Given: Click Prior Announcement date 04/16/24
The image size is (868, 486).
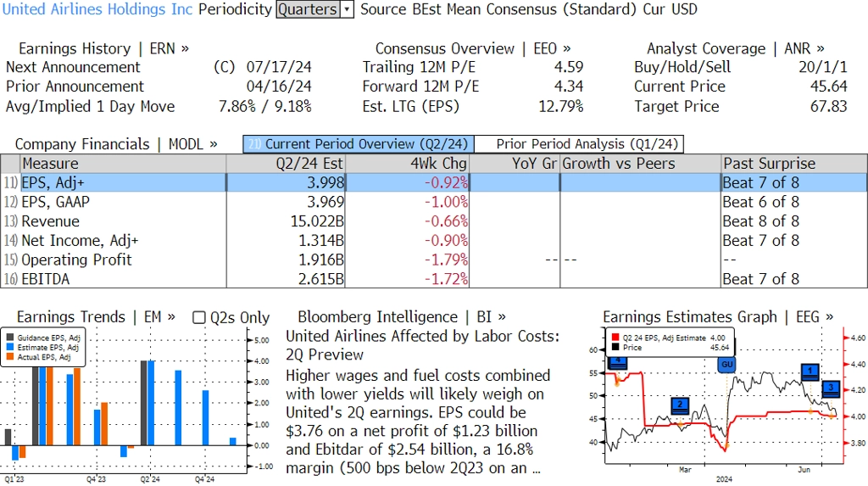Looking at the screenshot, I should click(279, 87).
